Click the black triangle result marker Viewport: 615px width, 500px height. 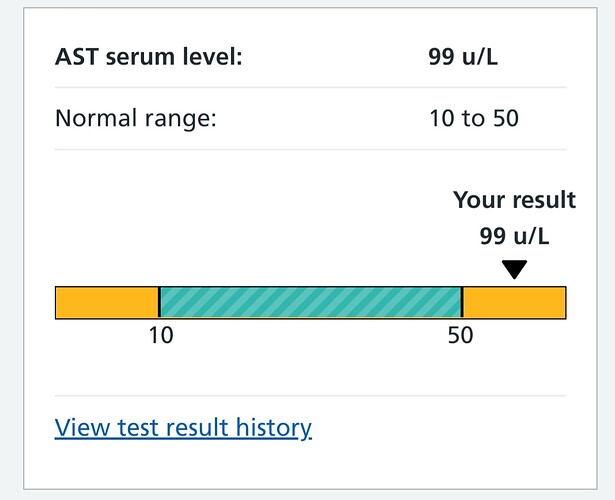[x=514, y=270]
